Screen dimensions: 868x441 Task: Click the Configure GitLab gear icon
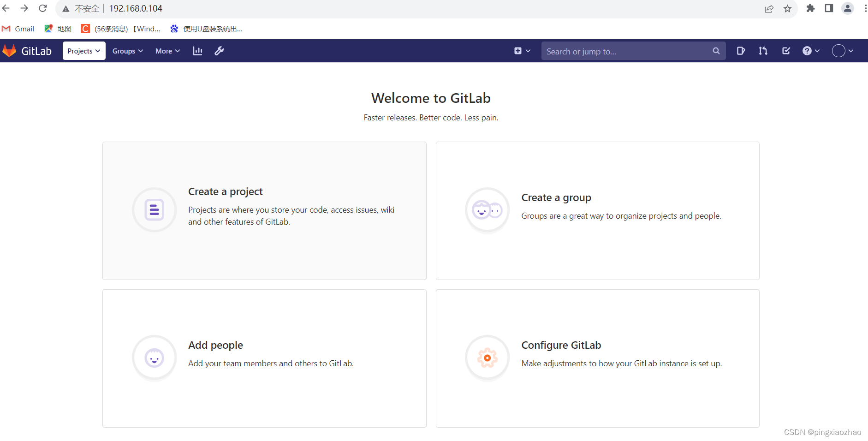pyautogui.click(x=488, y=358)
